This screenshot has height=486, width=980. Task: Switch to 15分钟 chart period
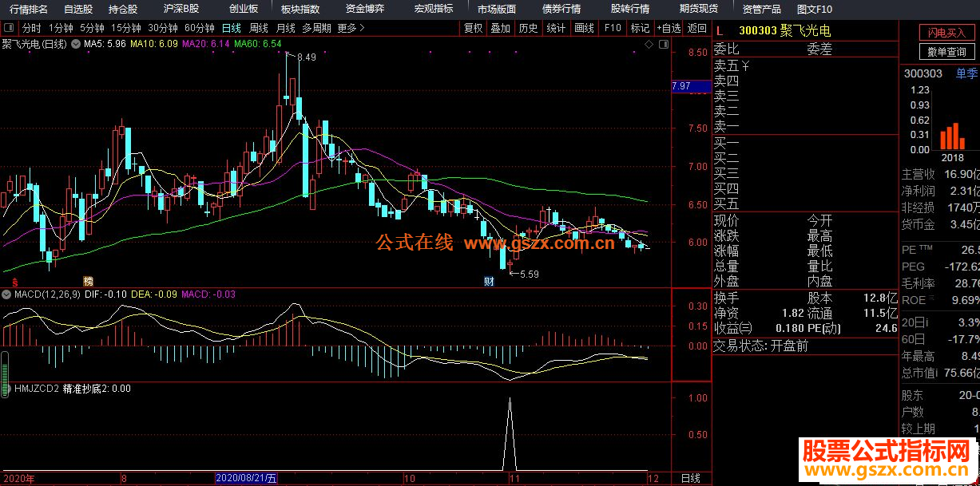(126, 28)
